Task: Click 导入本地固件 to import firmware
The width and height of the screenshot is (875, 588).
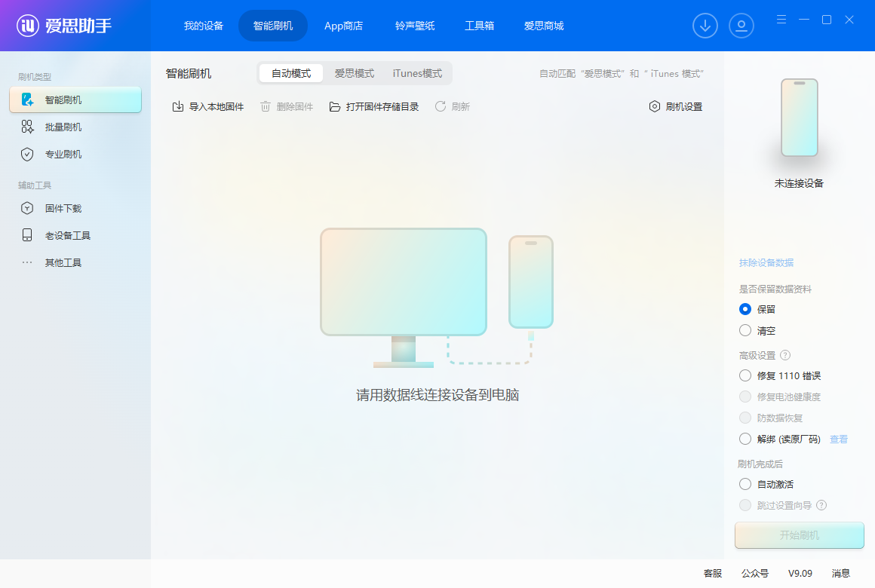Action: coord(207,106)
